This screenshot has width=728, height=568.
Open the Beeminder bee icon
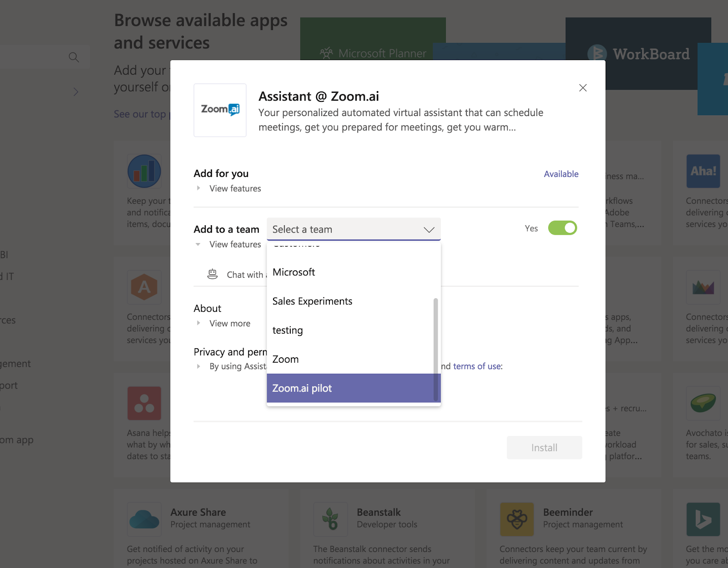coord(517,519)
